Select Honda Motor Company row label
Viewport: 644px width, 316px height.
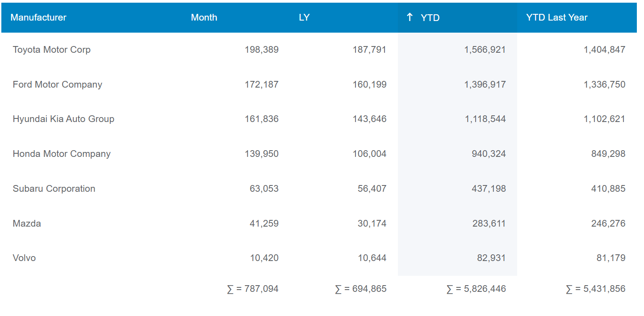(x=62, y=154)
